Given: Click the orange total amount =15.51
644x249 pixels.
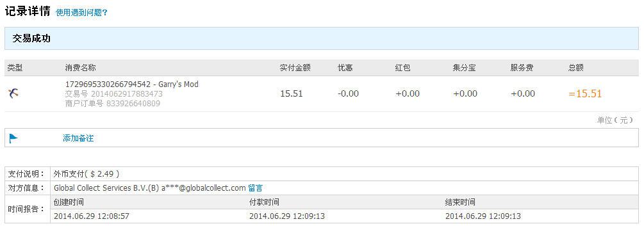Looking at the screenshot, I should pyautogui.click(x=585, y=94).
